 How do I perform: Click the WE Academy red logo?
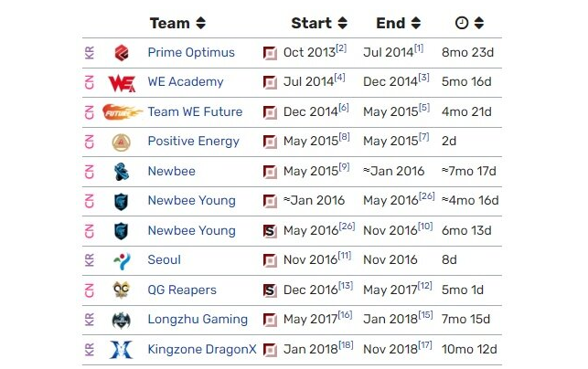pos(122,83)
